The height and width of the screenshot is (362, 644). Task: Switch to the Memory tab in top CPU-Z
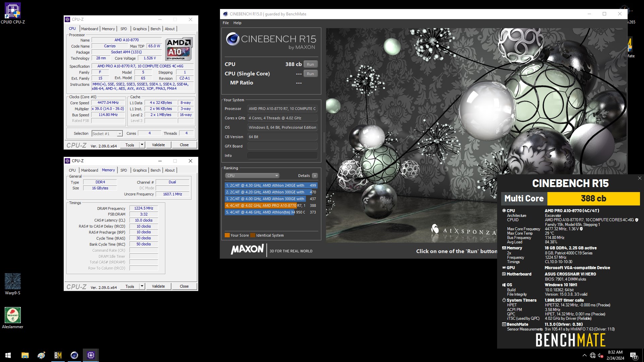point(108,29)
